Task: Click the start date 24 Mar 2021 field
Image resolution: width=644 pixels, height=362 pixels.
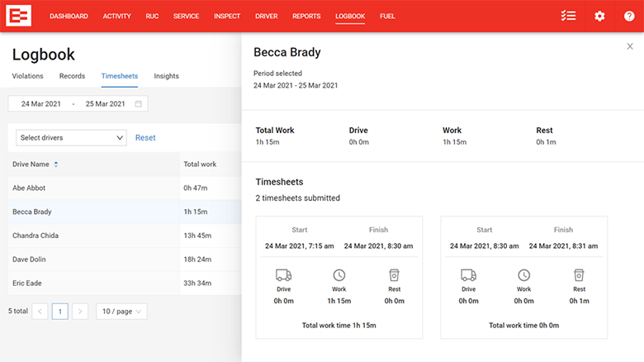Action: [40, 104]
